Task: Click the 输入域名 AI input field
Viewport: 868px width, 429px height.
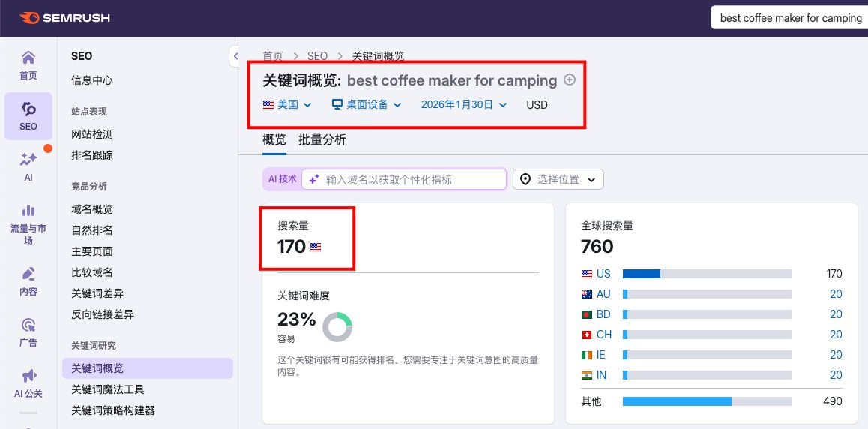Action: pyautogui.click(x=405, y=179)
